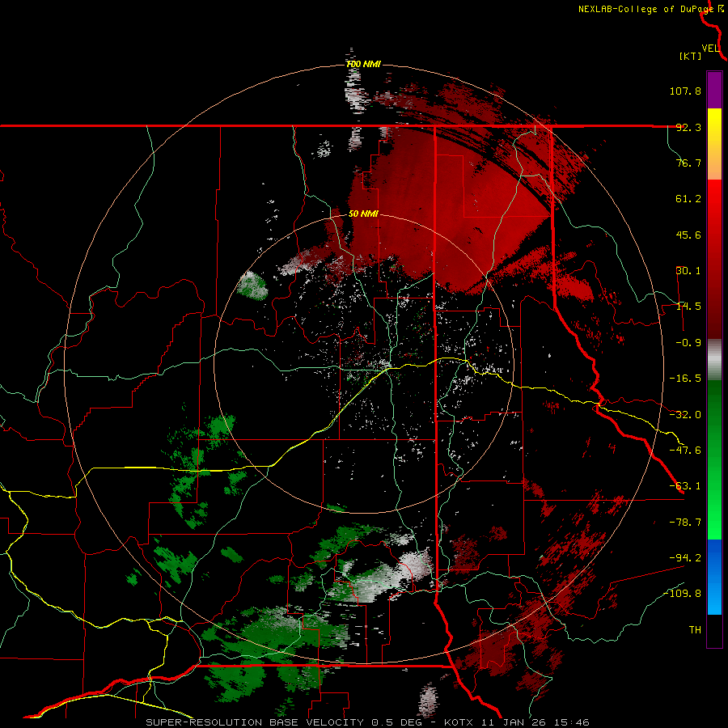Click the -16.5 legend value
This screenshot has width=728, height=728.
tap(685, 379)
